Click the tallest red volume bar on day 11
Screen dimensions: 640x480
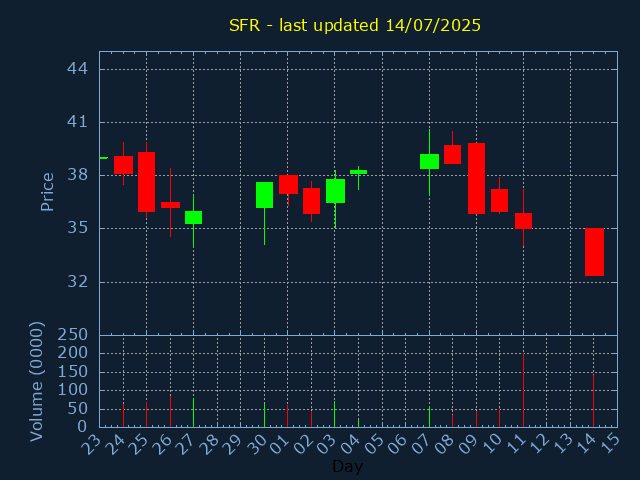point(523,390)
